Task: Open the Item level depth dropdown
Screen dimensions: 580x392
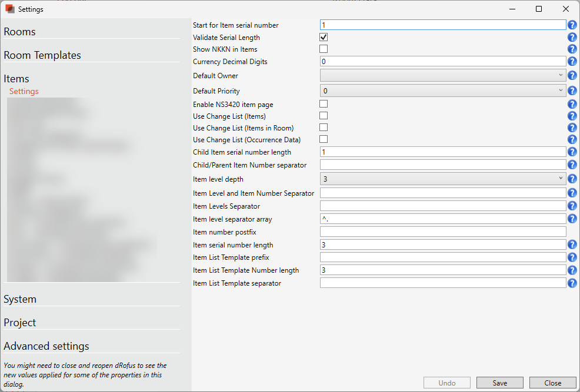Action: click(442, 179)
